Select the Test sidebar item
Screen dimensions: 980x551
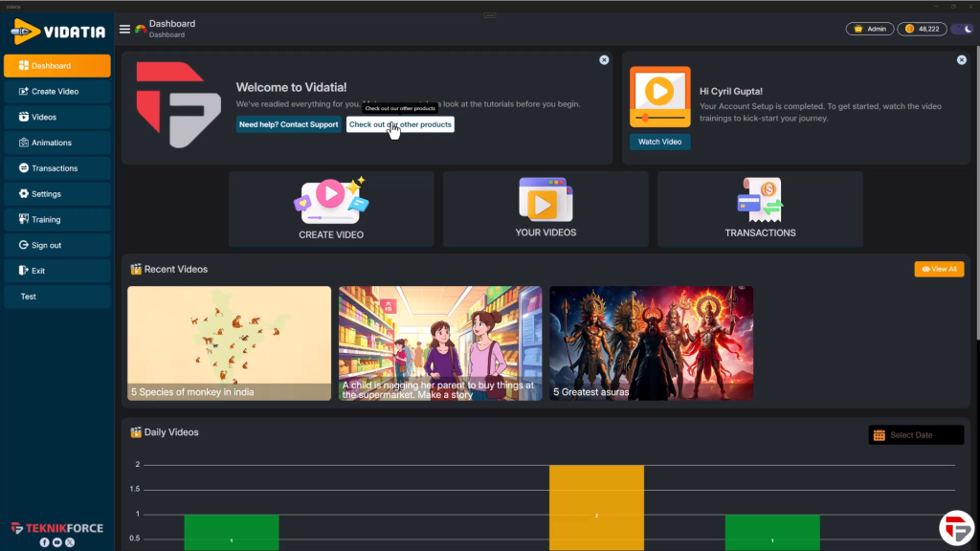pos(56,297)
